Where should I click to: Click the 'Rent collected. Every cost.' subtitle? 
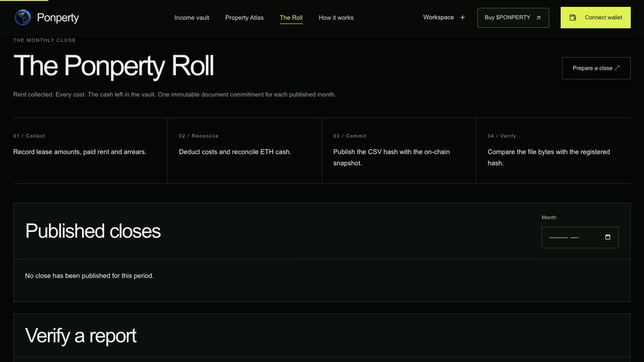174,94
